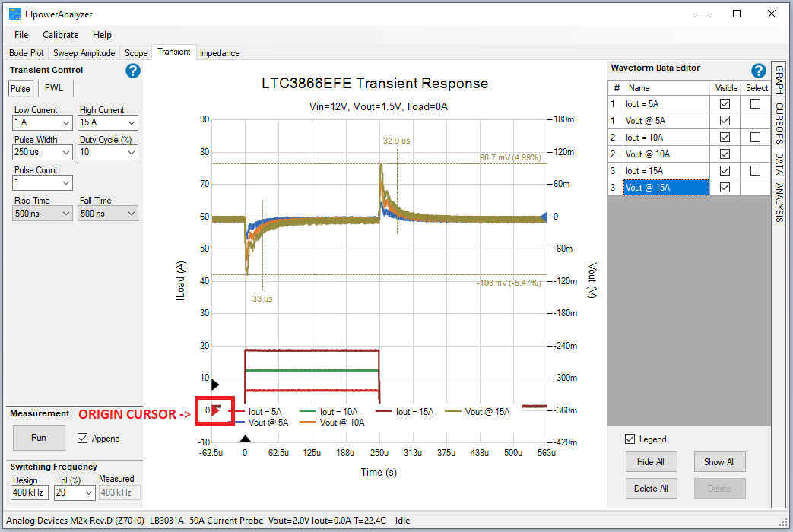This screenshot has width=793, height=532.
Task: Toggle visibility of Vout @ 10A
Action: tap(725, 154)
